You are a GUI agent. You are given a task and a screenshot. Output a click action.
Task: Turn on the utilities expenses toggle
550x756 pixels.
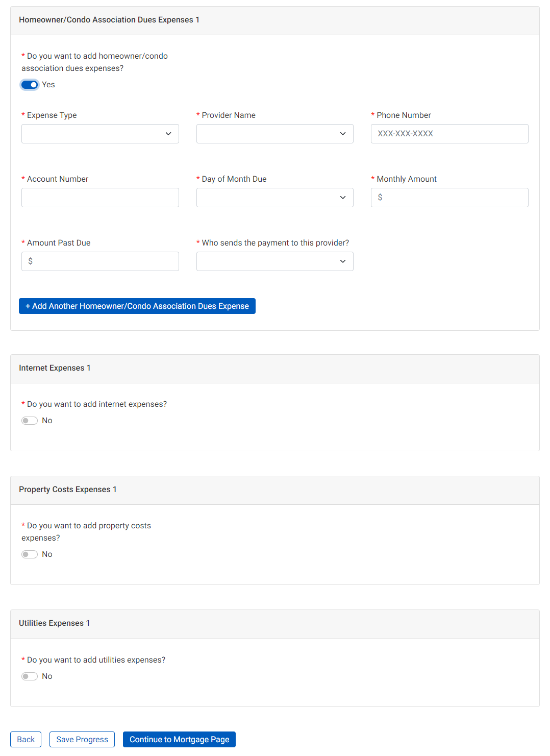[x=30, y=676]
